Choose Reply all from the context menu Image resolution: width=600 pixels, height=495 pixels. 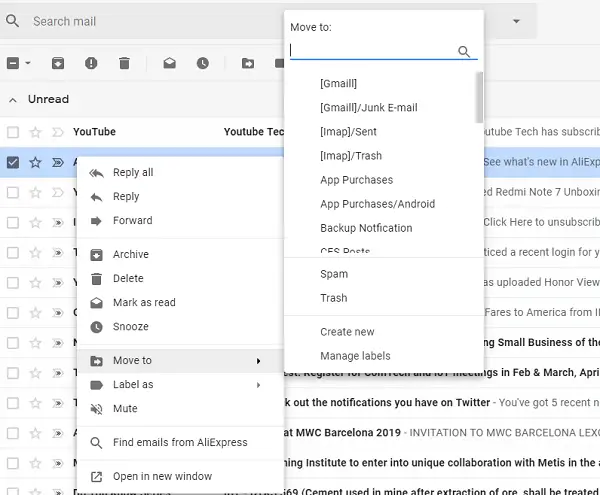(180, 173)
